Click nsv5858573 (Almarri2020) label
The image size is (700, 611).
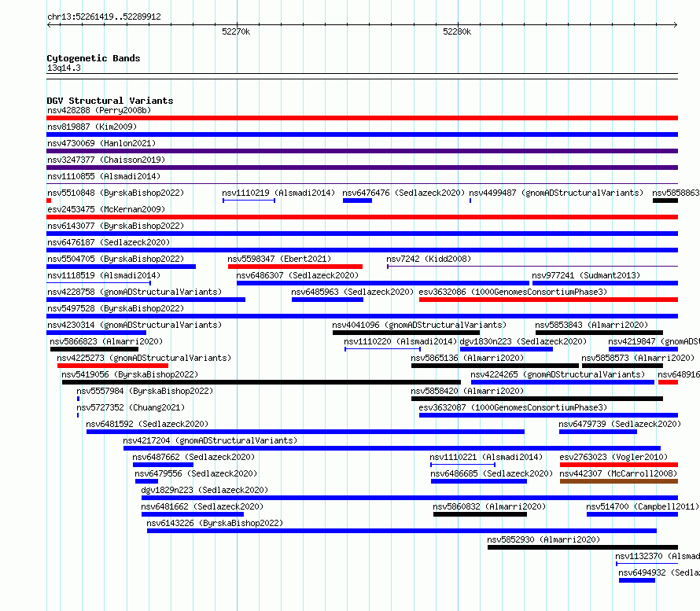tap(638, 358)
